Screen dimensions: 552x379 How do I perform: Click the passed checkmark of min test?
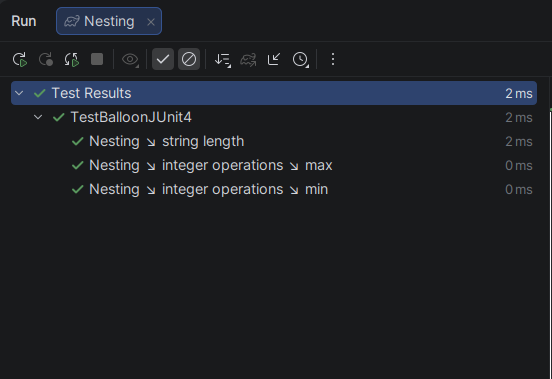coord(77,189)
